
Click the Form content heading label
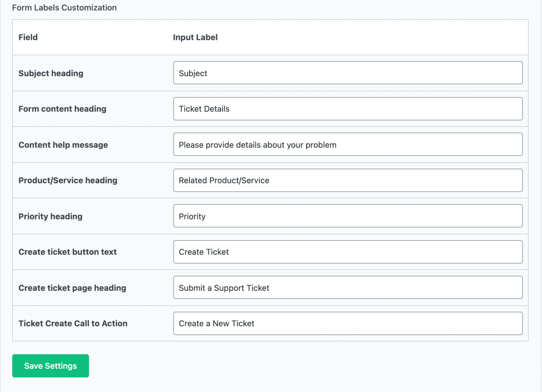pyautogui.click(x=62, y=109)
